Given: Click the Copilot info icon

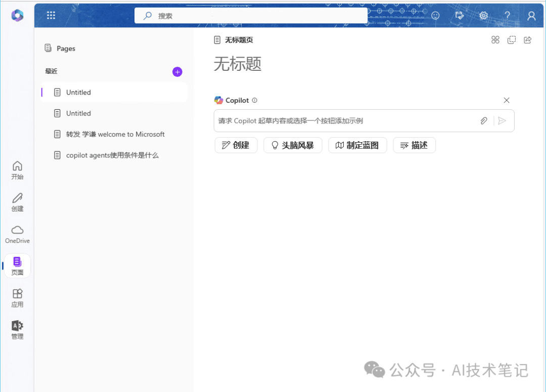Looking at the screenshot, I should pos(254,100).
